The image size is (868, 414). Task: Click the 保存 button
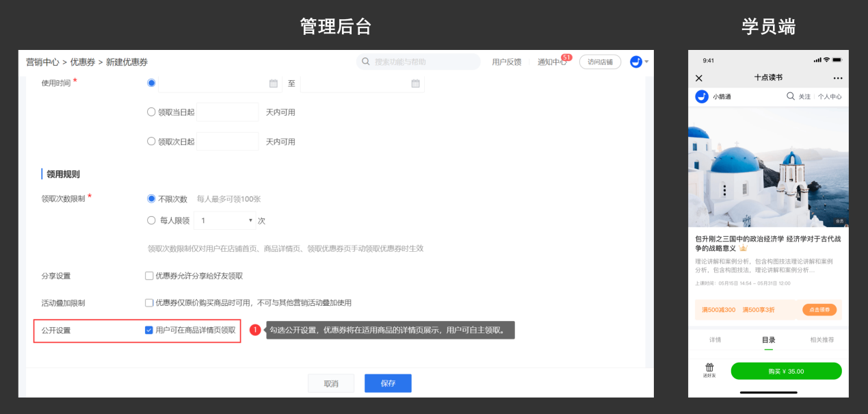pyautogui.click(x=388, y=383)
